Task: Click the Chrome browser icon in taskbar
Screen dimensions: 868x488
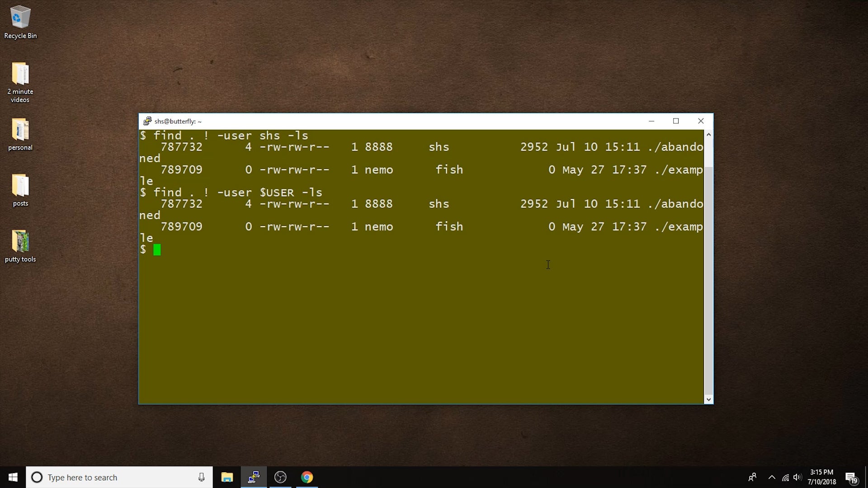Action: pos(307,477)
